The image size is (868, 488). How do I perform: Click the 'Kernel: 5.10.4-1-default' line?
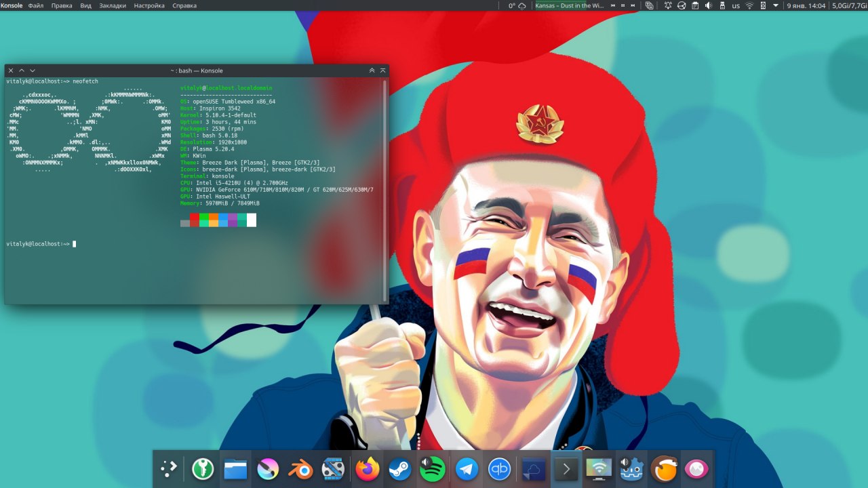point(220,115)
